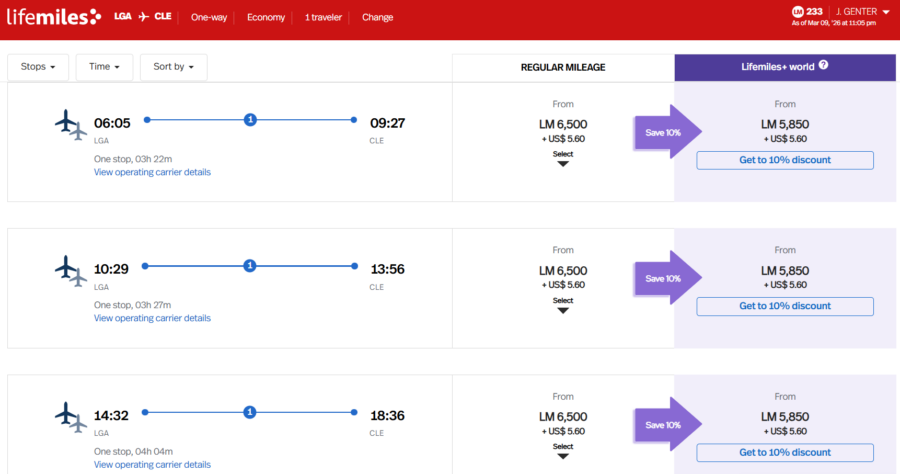
Task: Click the 'As of Mar 09' balance timestamp
Action: 834,24
